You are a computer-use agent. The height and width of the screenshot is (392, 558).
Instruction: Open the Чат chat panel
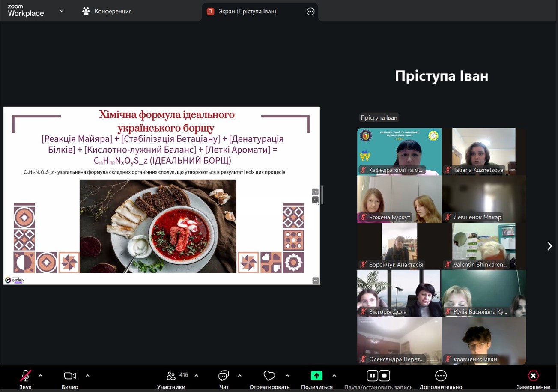coord(224,376)
